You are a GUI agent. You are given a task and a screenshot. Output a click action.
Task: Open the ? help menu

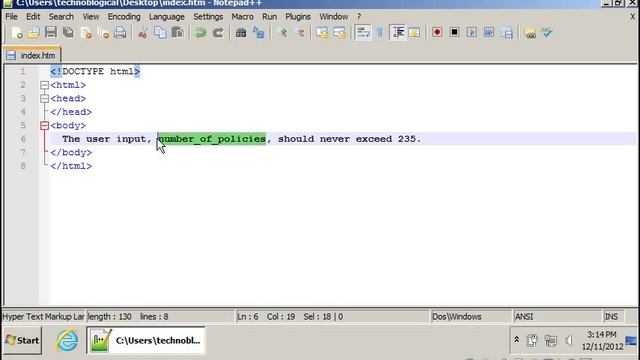[359, 17]
